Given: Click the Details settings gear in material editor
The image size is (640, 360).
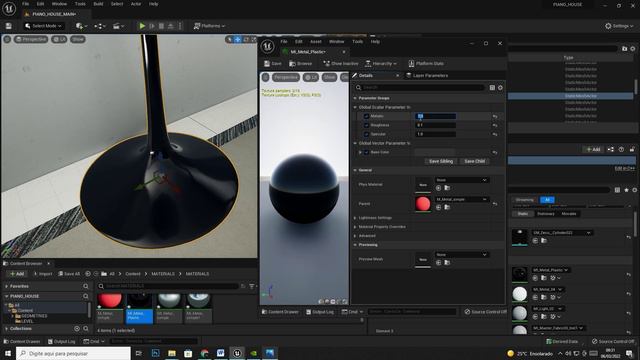Looking at the screenshot, I should click(500, 88).
